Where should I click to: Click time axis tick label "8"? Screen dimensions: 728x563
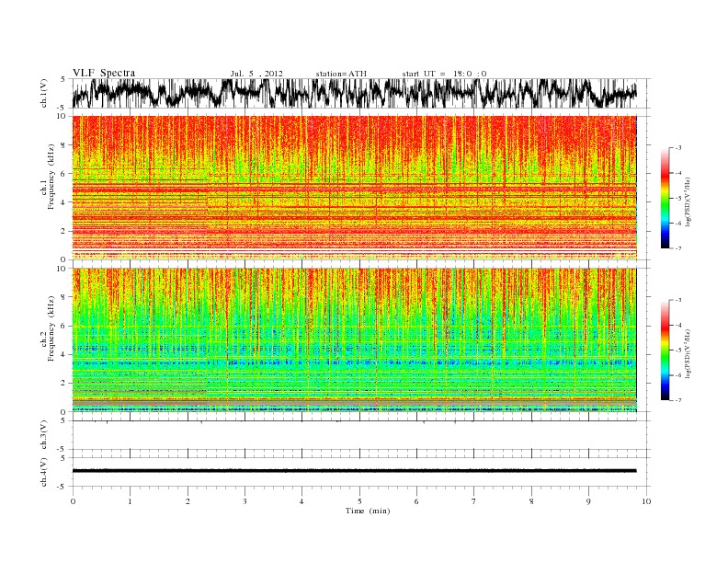[531, 501]
